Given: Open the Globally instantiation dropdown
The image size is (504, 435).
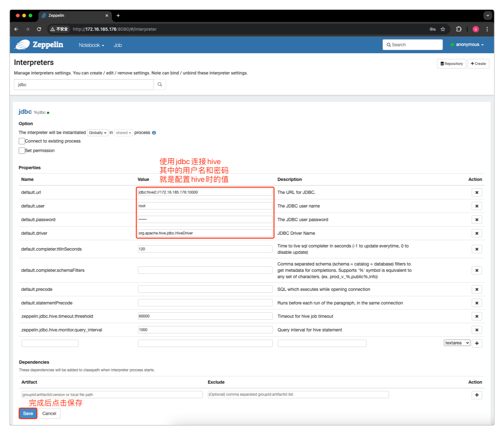Looking at the screenshot, I should tap(98, 133).
